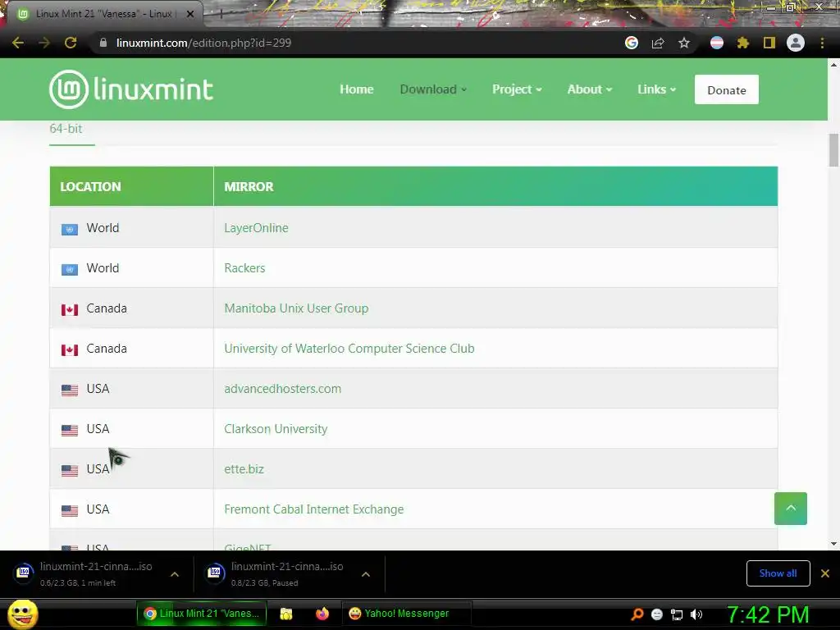Switch to Chrome Linux Mint 21 taskbar item
Image resolution: width=840 pixels, height=630 pixels.
[202, 614]
